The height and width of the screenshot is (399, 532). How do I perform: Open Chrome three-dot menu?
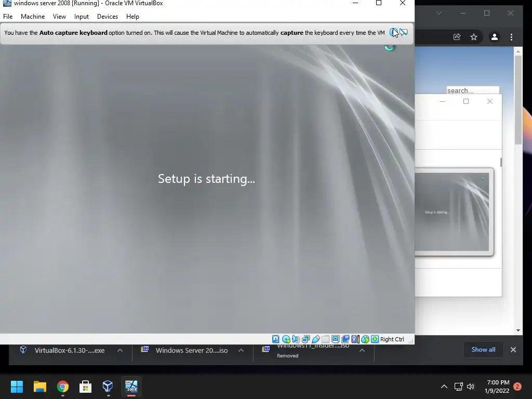click(511, 37)
